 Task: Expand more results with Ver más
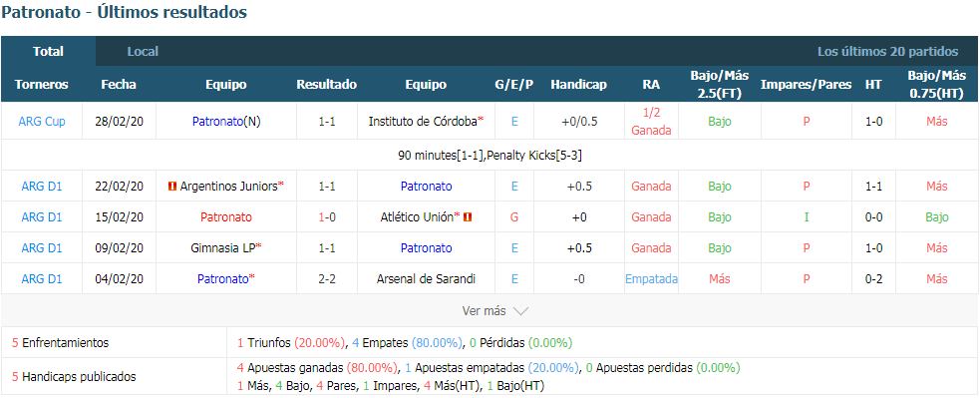click(495, 310)
